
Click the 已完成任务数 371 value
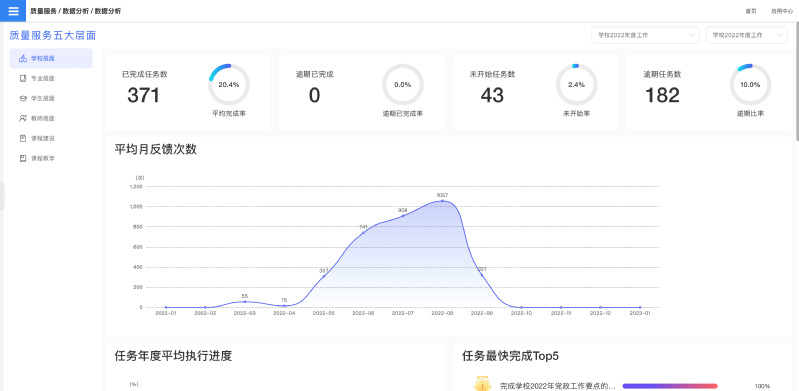[x=143, y=95]
